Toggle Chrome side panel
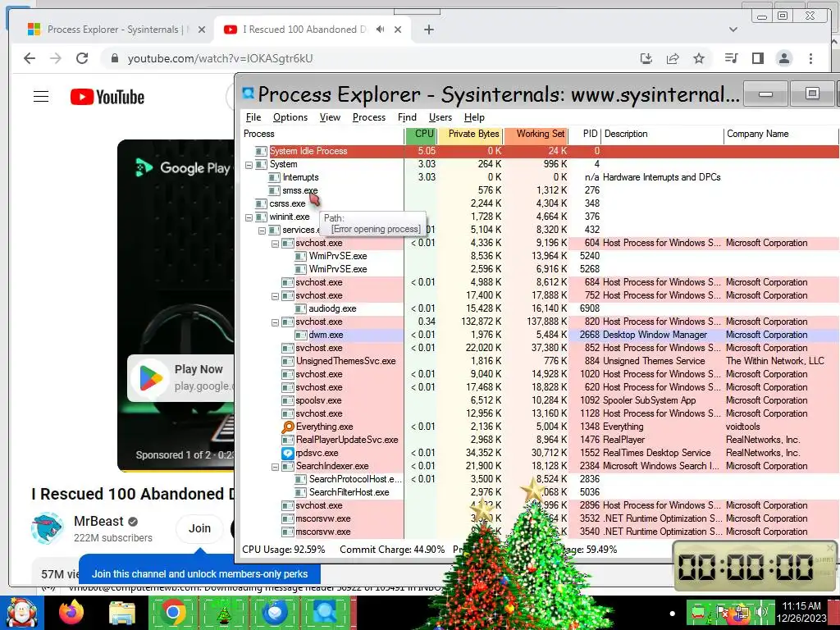This screenshot has width=840, height=630. pos(757,58)
